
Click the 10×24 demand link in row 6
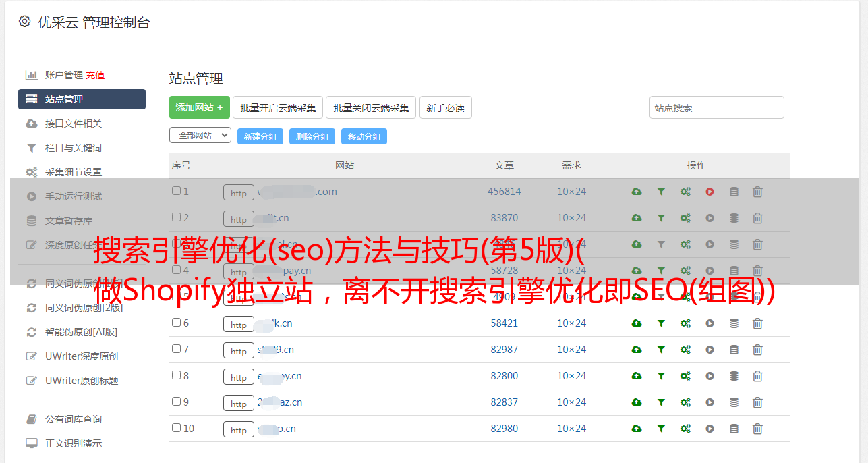(572, 323)
